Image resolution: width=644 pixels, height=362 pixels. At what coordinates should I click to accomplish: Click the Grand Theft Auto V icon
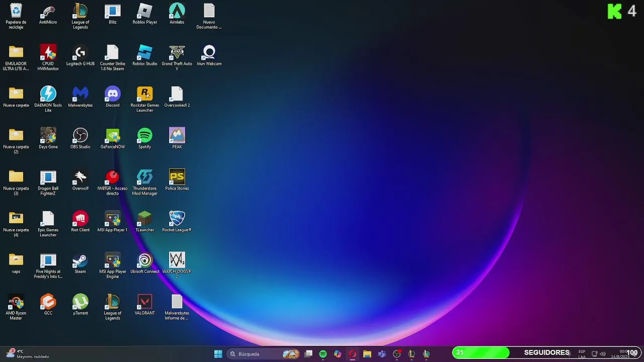pos(177,58)
